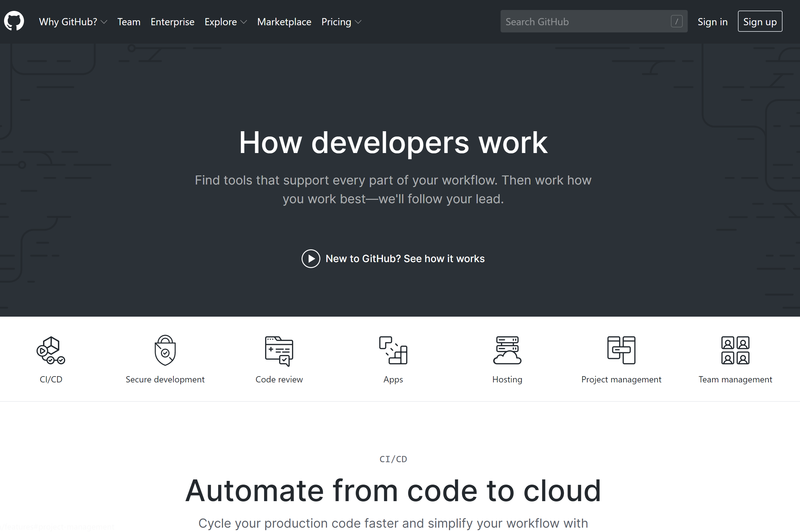Click the GitHub Octocat logo

pos(14,21)
